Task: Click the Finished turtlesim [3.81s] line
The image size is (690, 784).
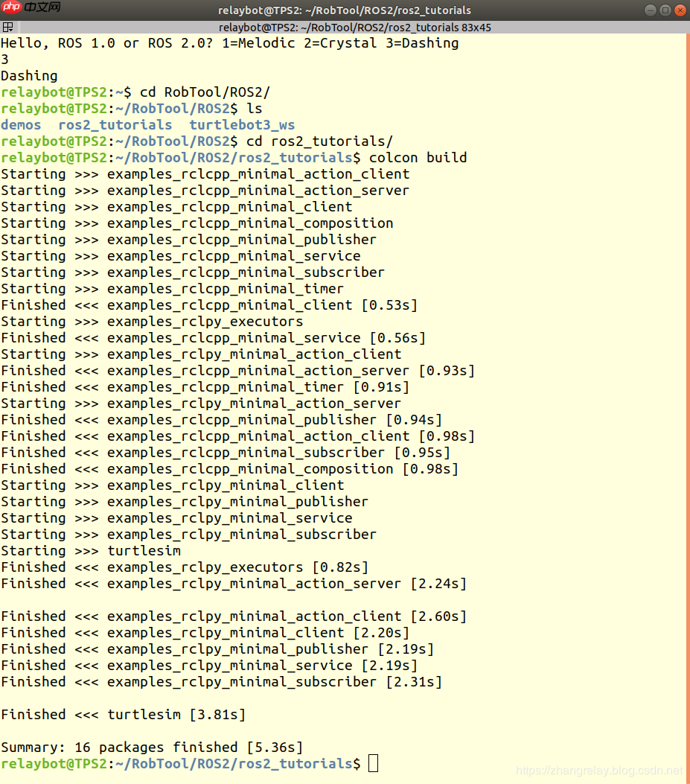Action: (123, 715)
